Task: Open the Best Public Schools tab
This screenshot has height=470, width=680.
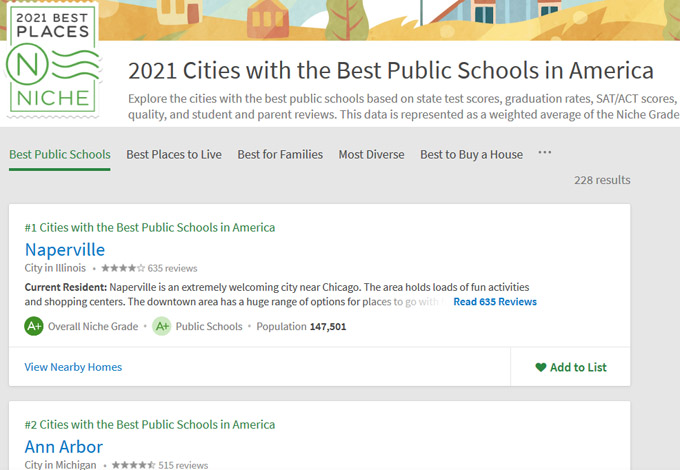Action: point(60,155)
